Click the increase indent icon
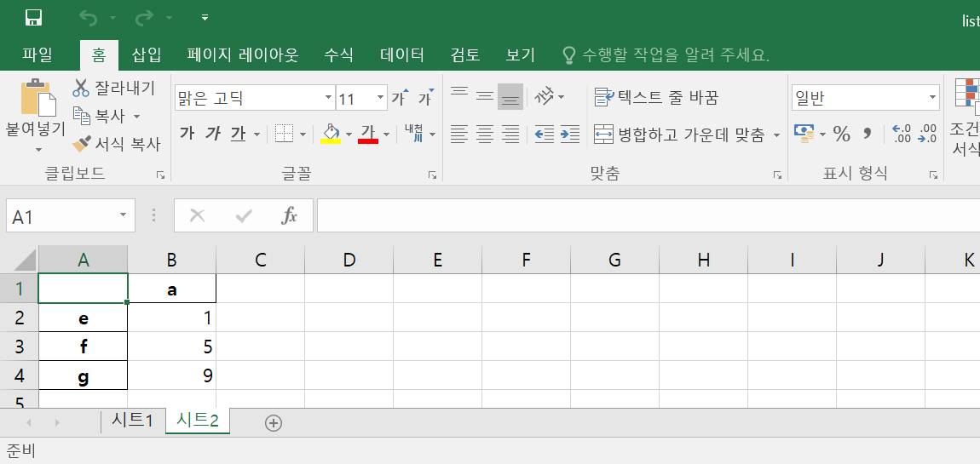Screen dimensions: 980x464 [570, 134]
